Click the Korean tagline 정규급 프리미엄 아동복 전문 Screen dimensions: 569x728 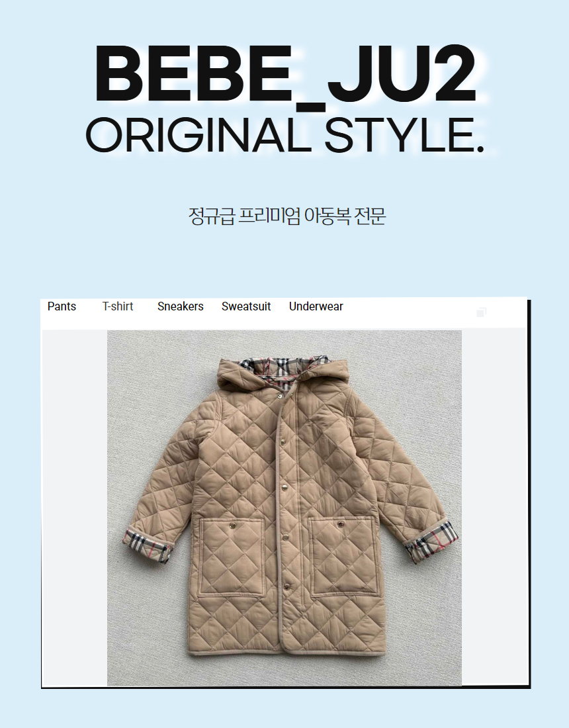(x=287, y=216)
